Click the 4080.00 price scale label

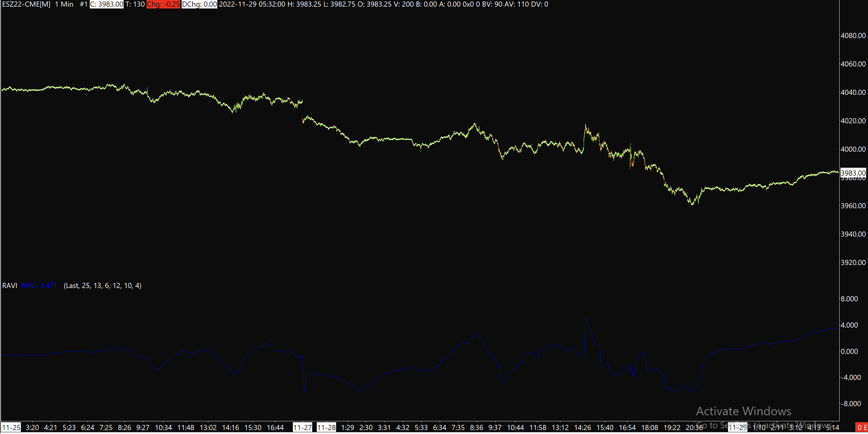[853, 35]
